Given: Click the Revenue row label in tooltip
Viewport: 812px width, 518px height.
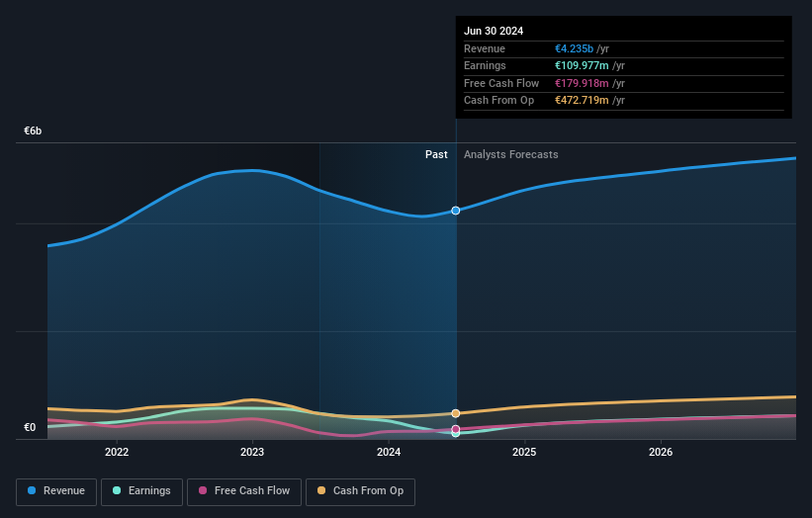Looking at the screenshot, I should (x=485, y=48).
